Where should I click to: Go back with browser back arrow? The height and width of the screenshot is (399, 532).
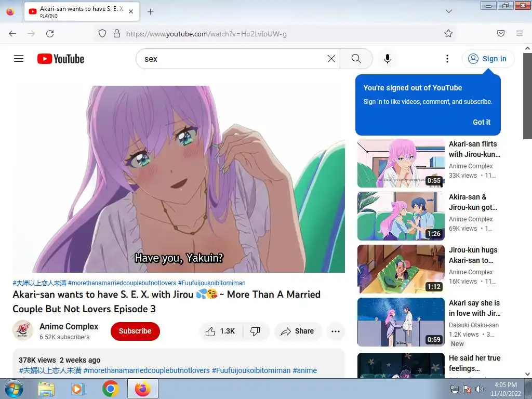(12, 34)
